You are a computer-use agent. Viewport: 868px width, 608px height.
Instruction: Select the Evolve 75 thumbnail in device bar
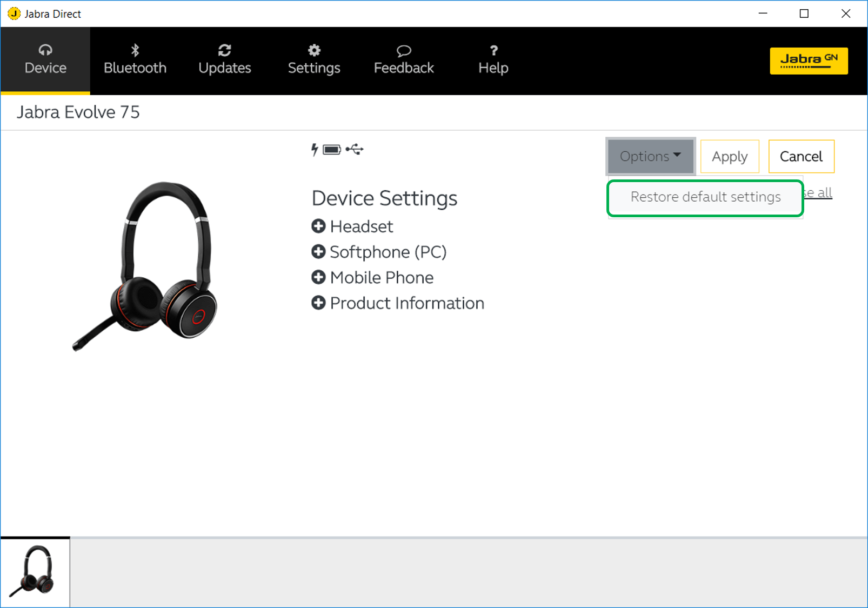click(x=35, y=572)
